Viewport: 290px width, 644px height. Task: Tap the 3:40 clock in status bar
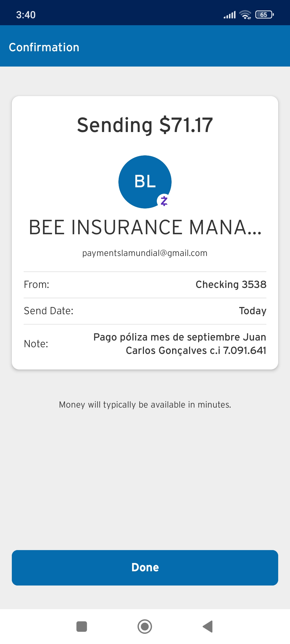(x=26, y=15)
